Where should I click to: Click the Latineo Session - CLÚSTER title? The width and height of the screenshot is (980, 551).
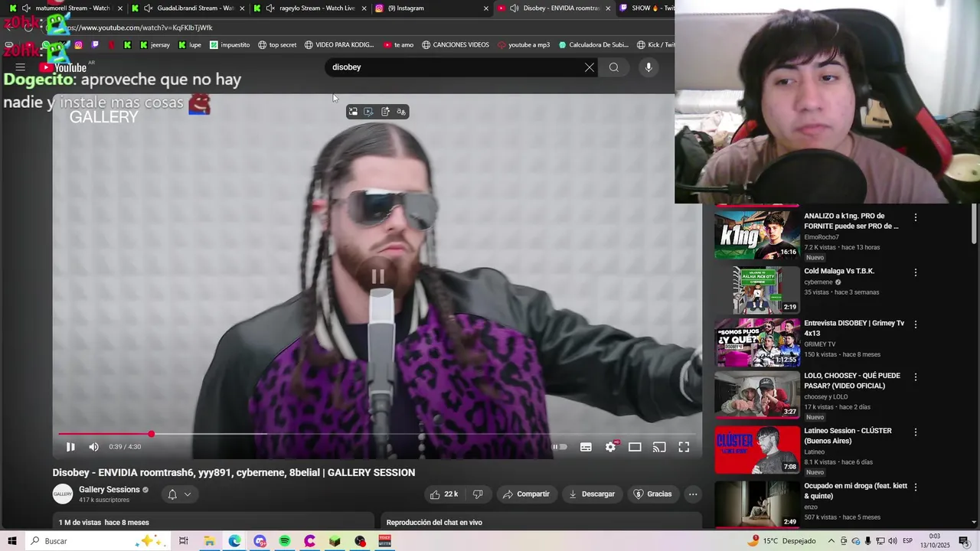[848, 435]
